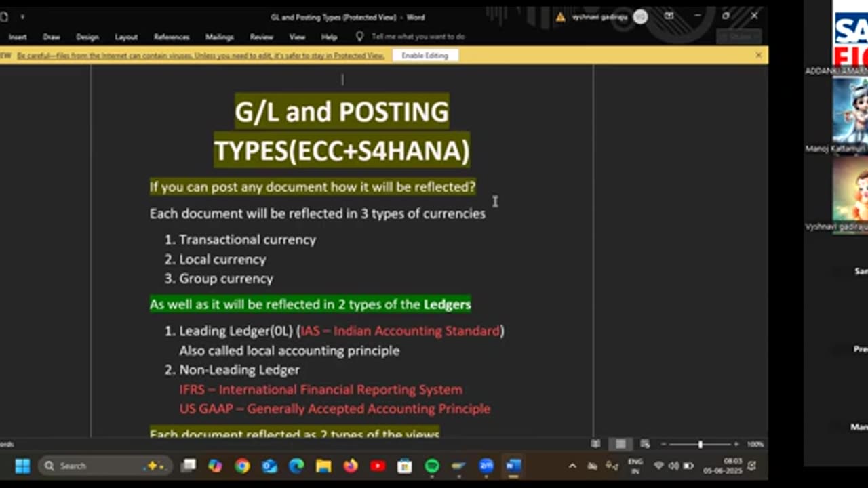Click 'Local currency' list item

[222, 259]
